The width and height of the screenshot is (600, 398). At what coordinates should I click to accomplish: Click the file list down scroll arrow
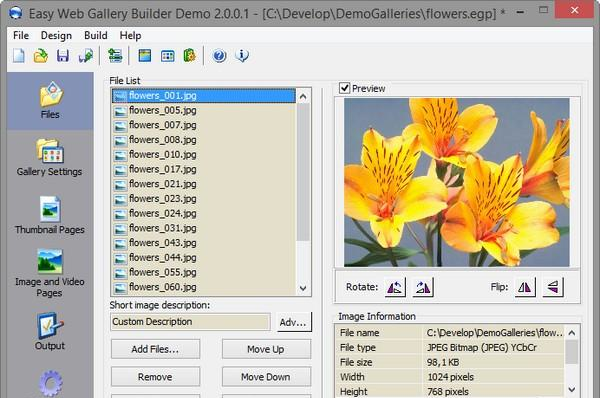point(303,288)
